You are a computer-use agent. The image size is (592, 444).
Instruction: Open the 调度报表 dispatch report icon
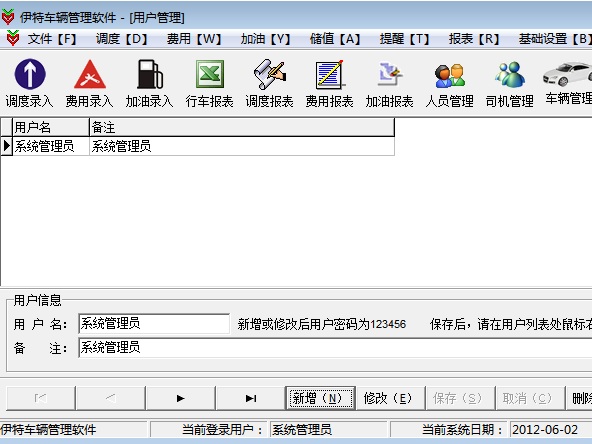270,74
